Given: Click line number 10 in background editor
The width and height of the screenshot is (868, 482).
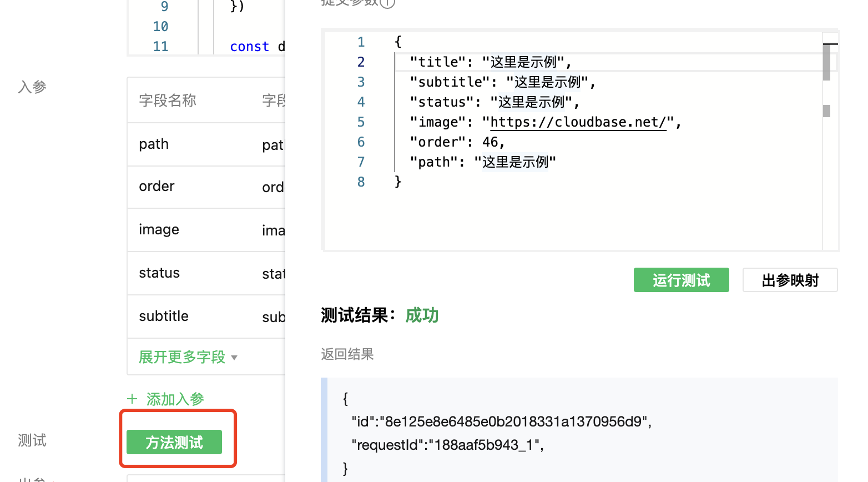Looking at the screenshot, I should (x=160, y=26).
